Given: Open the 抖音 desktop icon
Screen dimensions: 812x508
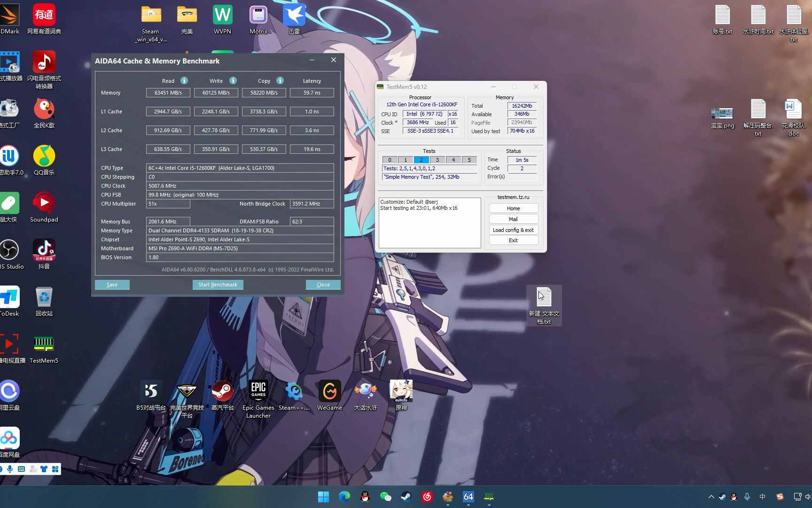Looking at the screenshot, I should (x=44, y=254).
